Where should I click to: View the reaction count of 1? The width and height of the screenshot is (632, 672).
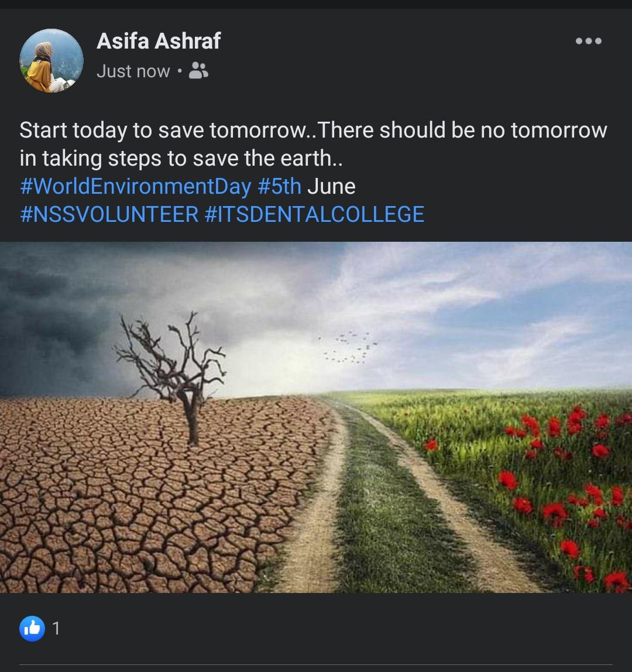(x=56, y=628)
